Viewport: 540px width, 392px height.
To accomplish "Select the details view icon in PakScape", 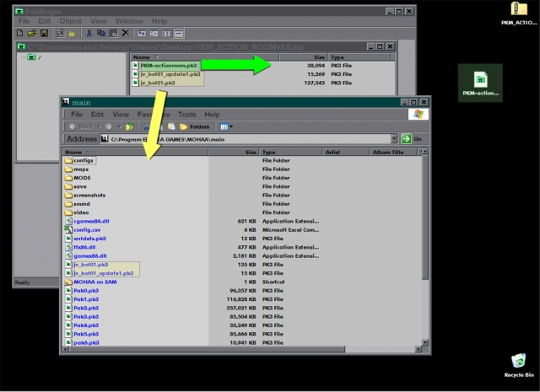I will click(x=178, y=34).
